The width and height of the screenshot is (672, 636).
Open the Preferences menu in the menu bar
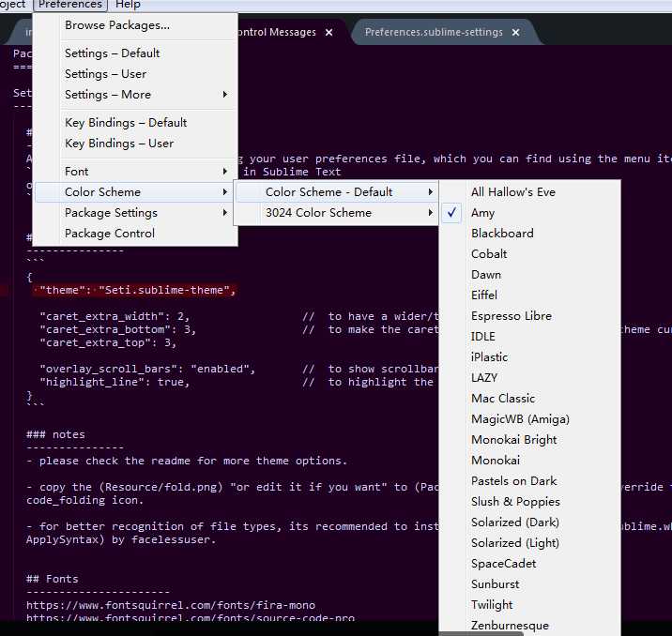[x=70, y=5]
